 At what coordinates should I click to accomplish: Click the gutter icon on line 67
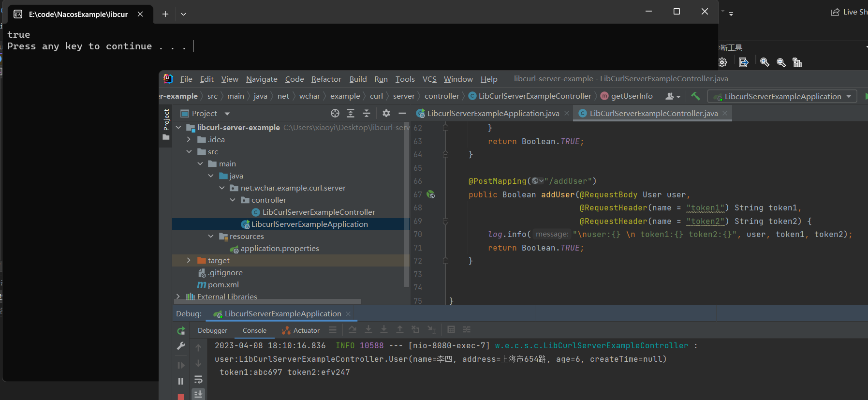click(431, 194)
